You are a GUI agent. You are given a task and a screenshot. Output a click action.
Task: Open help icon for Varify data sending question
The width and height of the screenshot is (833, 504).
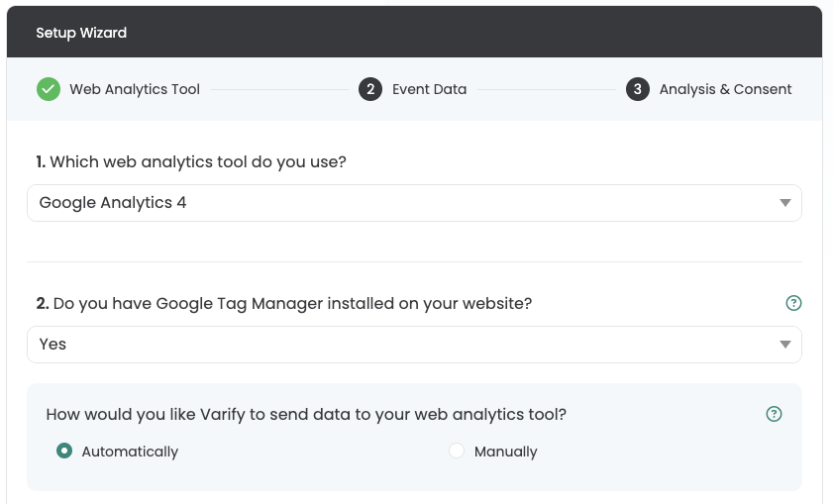tap(774, 414)
